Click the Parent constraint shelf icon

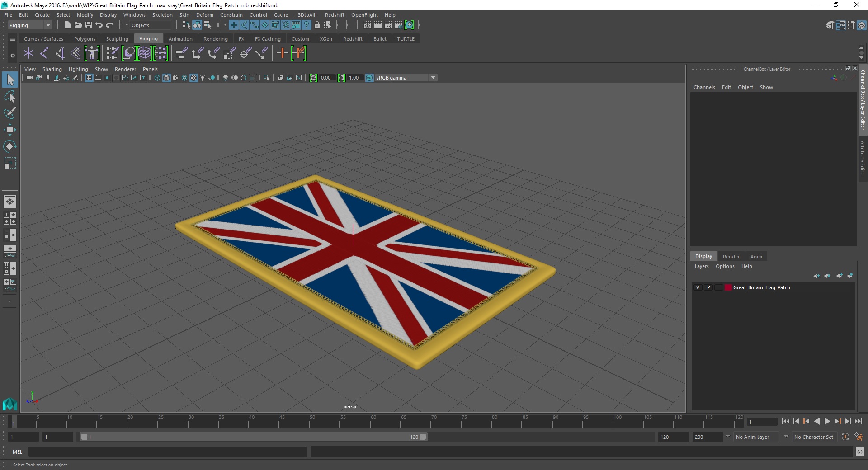(x=181, y=53)
